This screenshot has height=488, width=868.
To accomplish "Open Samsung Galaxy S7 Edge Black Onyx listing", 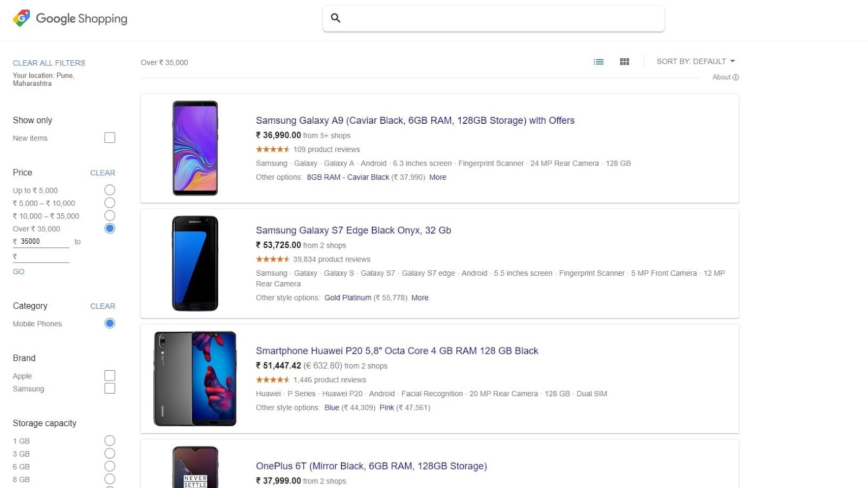I will [353, 230].
